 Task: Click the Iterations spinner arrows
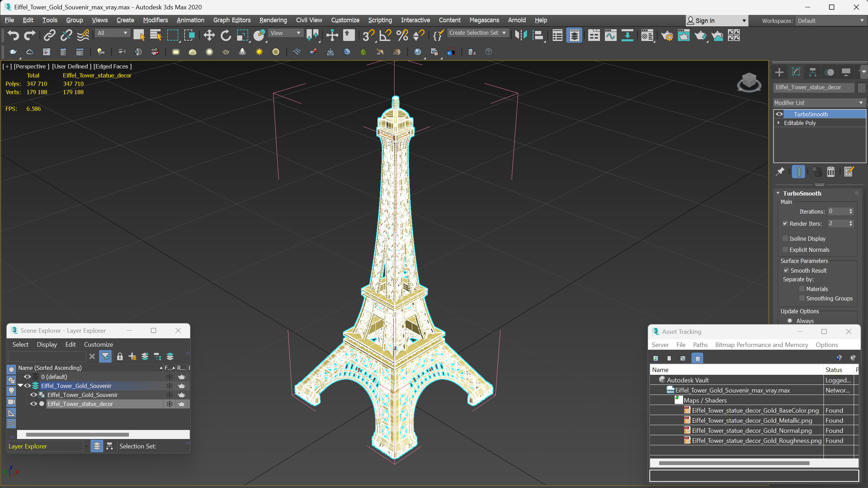coord(851,211)
